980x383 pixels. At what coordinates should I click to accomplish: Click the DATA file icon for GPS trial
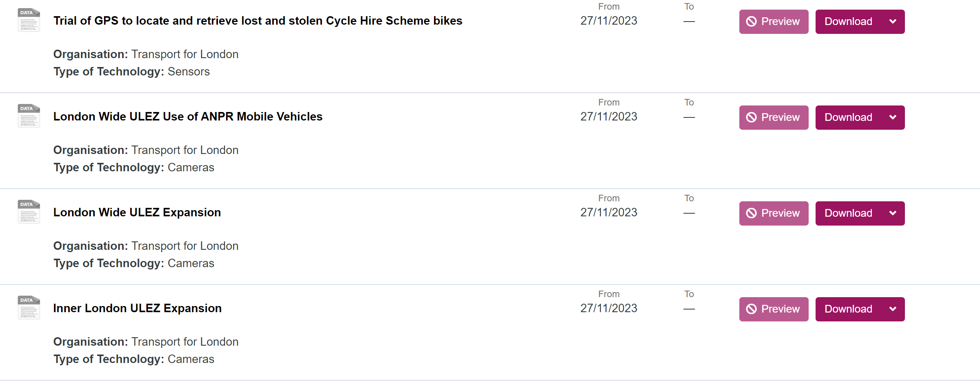pyautogui.click(x=29, y=20)
